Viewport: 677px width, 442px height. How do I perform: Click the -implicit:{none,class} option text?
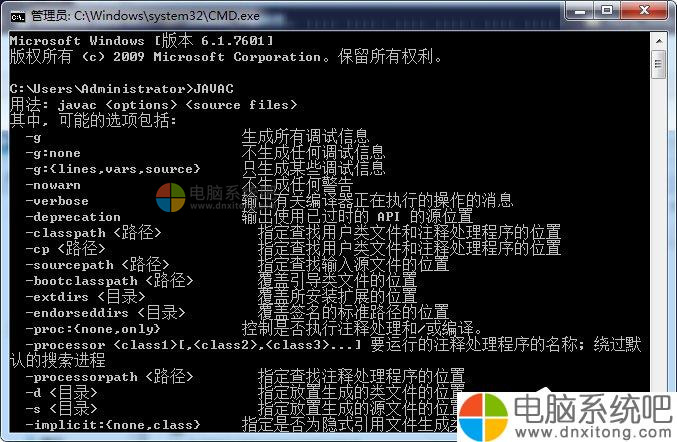click(113, 425)
